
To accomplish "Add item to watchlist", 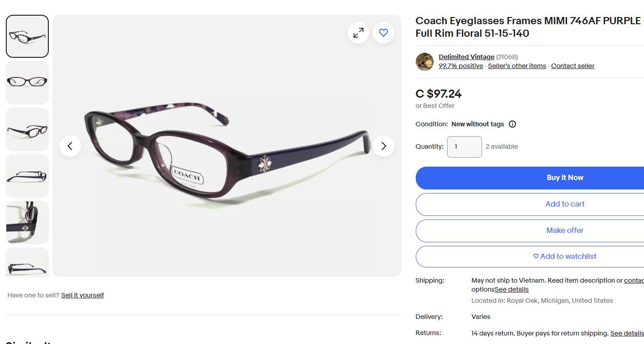I will click(565, 257).
